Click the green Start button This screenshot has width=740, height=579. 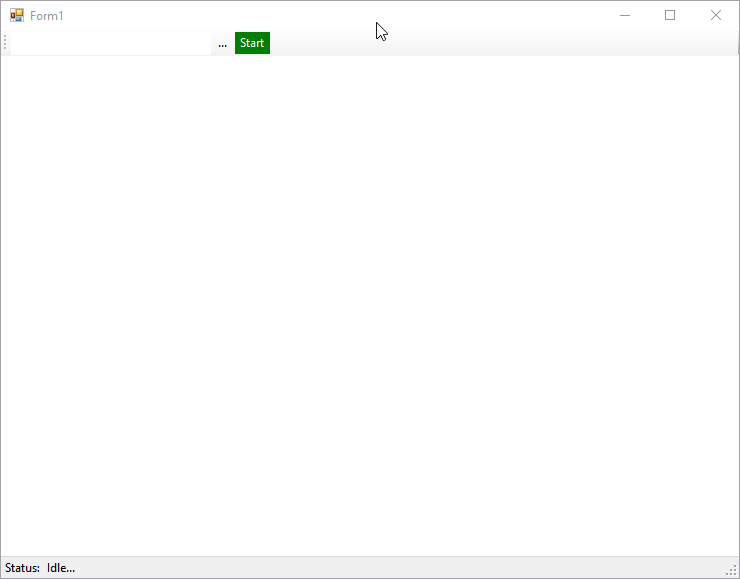252,43
